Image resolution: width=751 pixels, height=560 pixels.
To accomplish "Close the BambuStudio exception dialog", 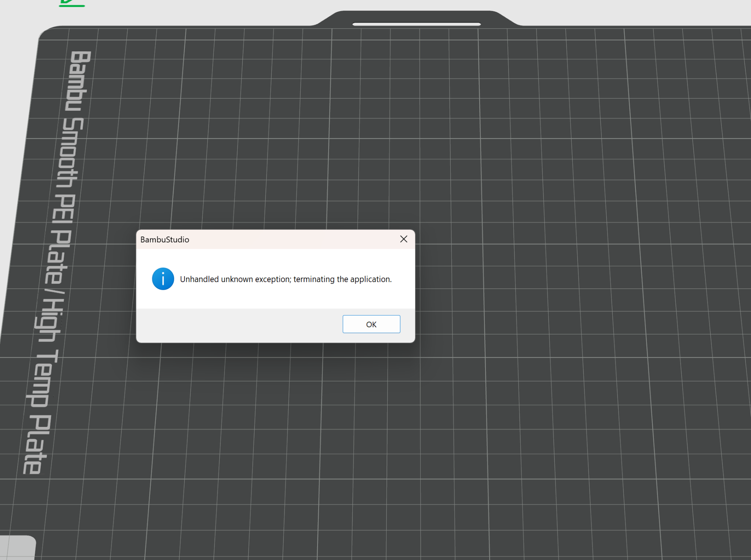I will tap(404, 239).
